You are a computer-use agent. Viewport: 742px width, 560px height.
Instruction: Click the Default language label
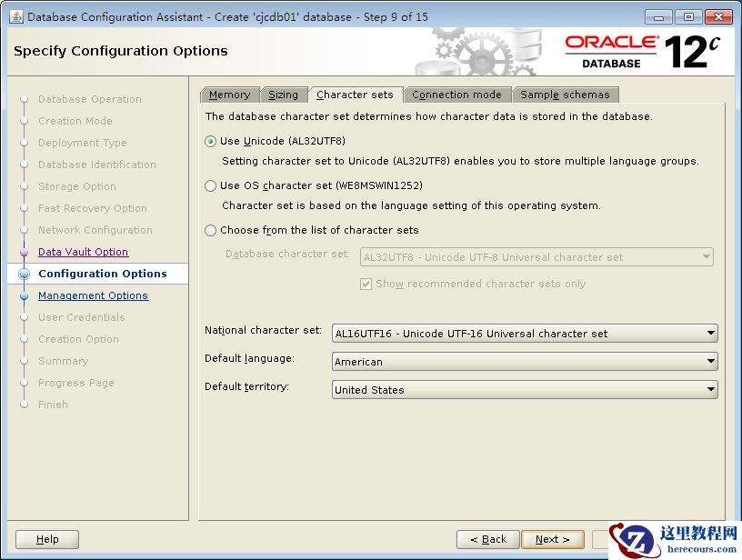click(x=249, y=358)
